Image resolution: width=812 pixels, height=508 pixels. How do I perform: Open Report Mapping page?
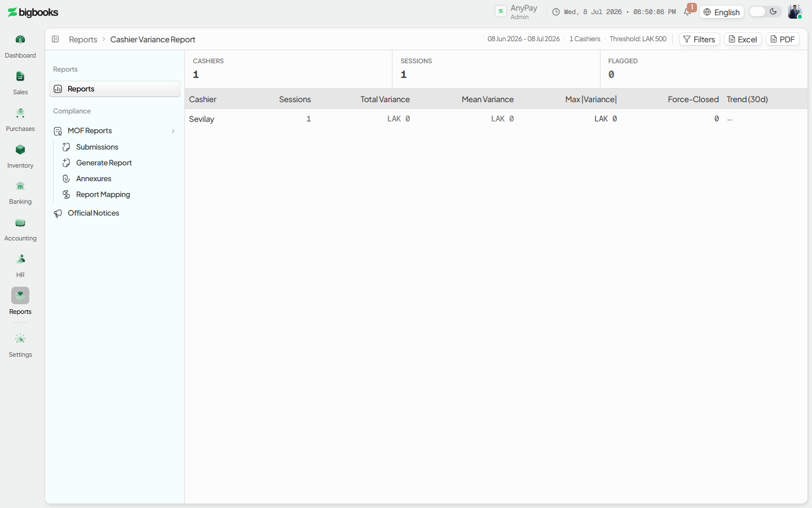(x=103, y=194)
